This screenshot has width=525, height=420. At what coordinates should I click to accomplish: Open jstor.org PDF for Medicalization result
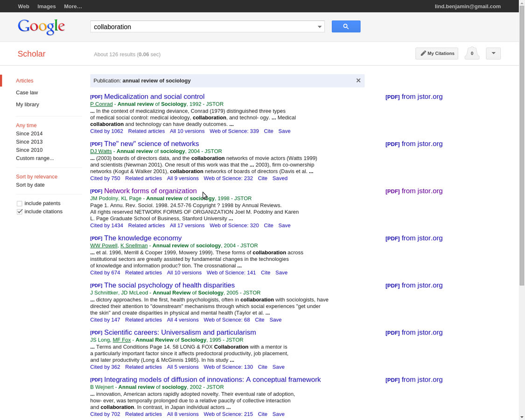tap(414, 97)
